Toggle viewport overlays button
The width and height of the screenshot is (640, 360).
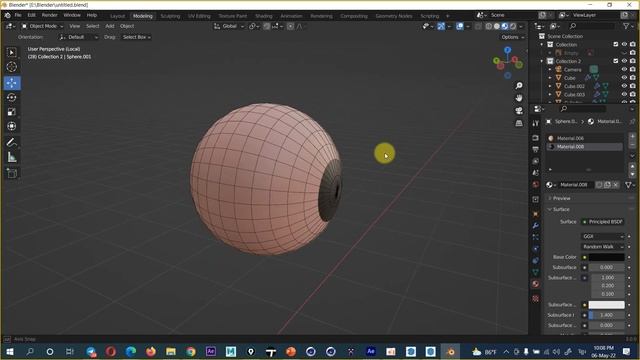(x=460, y=26)
